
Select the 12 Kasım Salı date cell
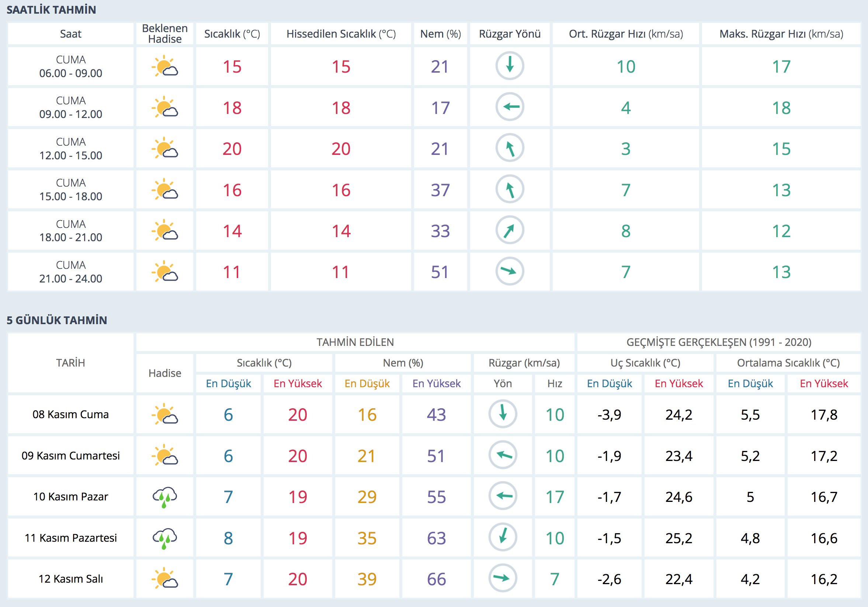pos(71,579)
